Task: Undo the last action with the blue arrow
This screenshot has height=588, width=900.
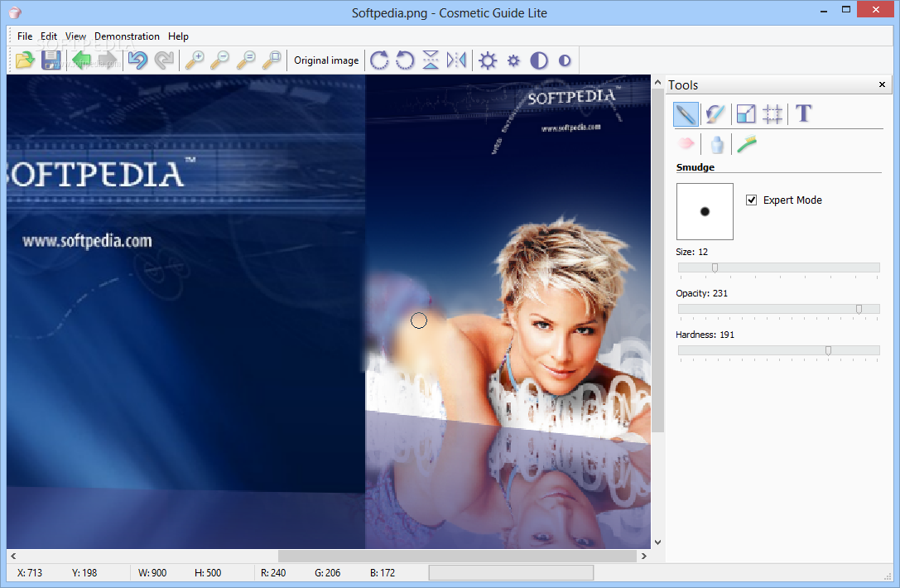Action: click(137, 60)
